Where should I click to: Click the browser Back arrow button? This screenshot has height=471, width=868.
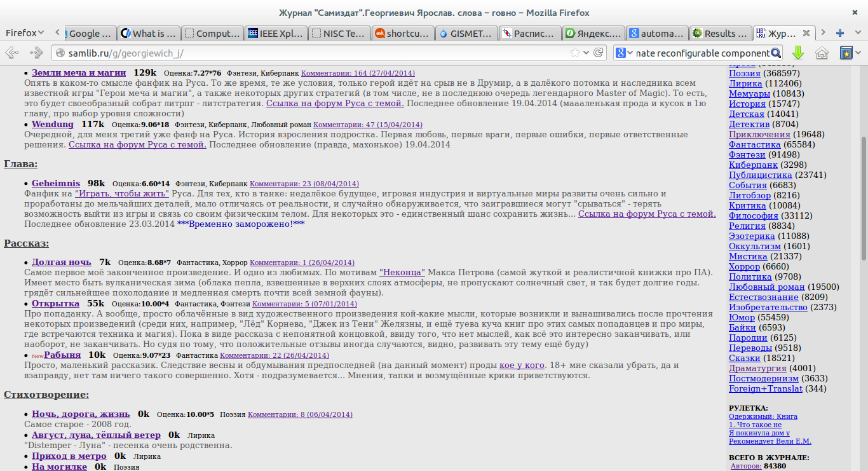click(x=12, y=53)
